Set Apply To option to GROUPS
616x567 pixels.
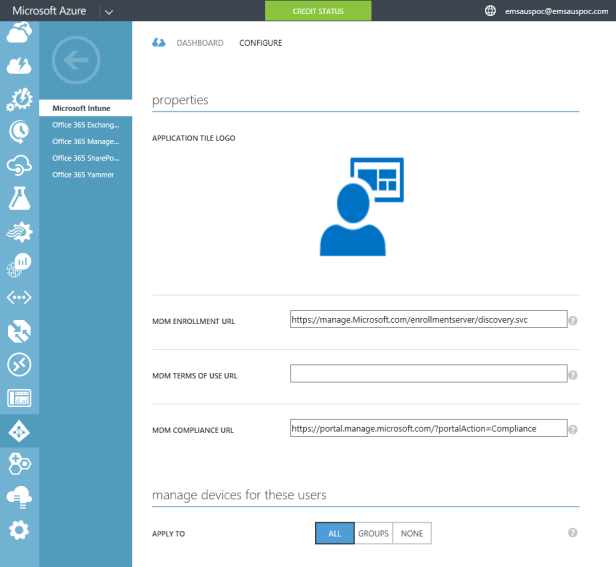(373, 533)
